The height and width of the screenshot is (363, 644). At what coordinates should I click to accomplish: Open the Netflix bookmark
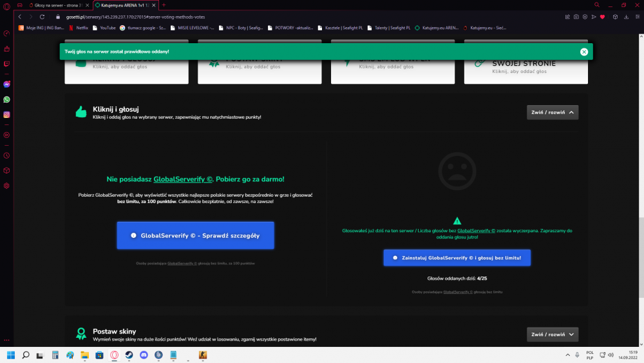79,28
